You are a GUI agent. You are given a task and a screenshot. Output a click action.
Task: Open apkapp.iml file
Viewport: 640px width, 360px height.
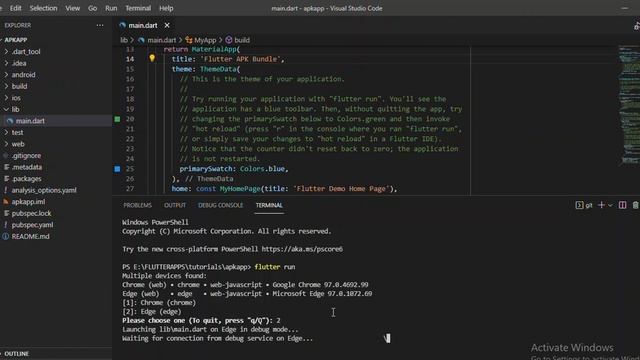click(x=28, y=202)
